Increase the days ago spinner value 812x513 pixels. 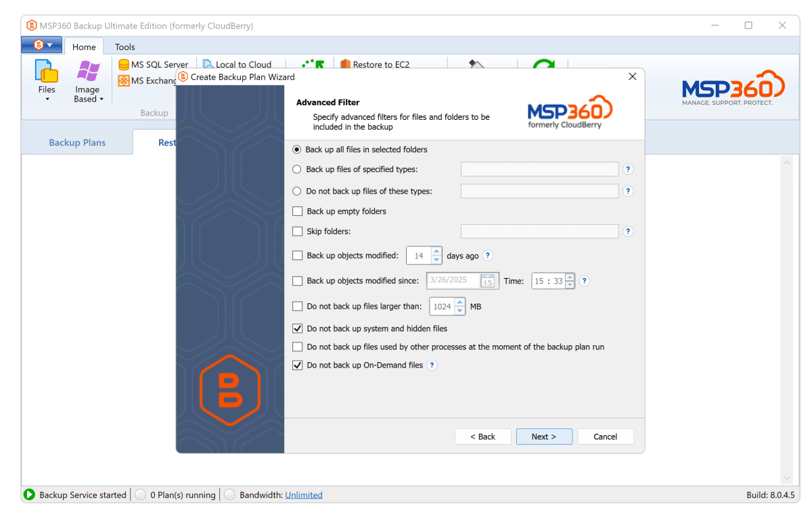[436, 252]
